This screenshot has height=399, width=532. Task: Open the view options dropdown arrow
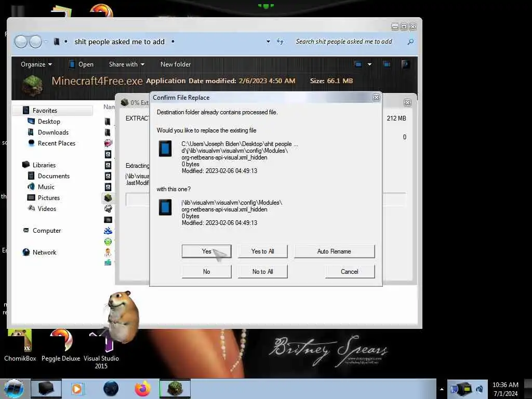369,64
